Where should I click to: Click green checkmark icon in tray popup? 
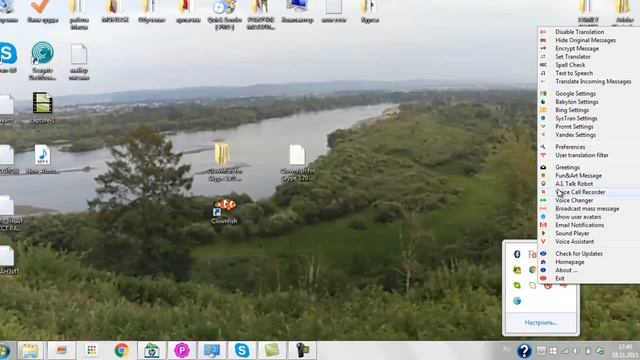click(x=517, y=285)
